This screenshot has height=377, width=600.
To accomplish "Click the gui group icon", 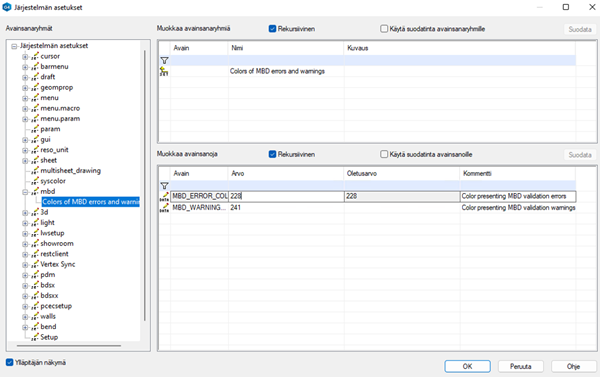I will click(35, 139).
